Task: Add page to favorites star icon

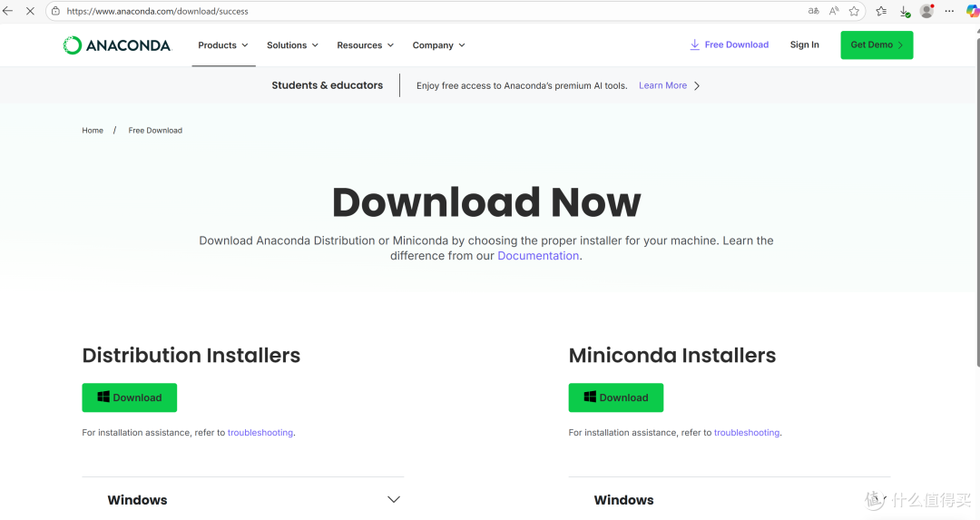Action: [854, 11]
